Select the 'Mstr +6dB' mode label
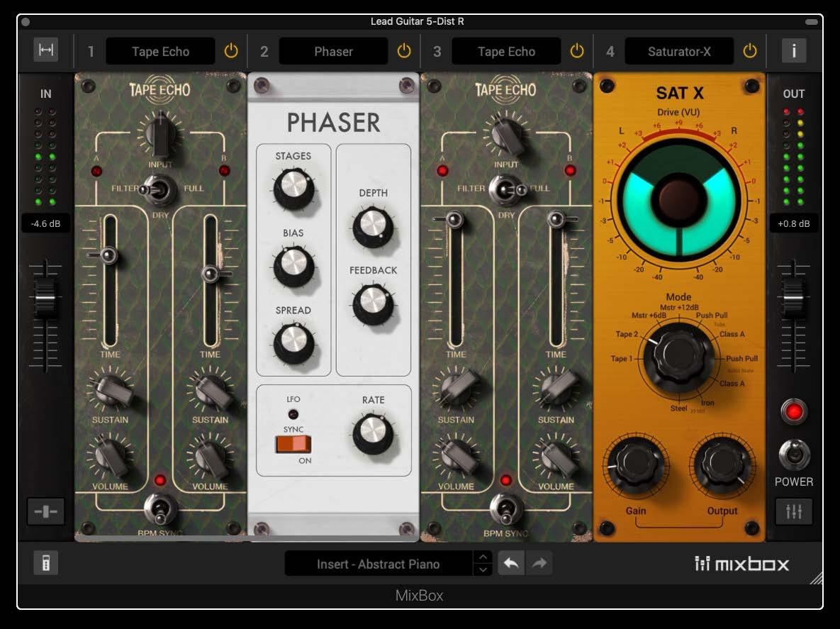Viewport: 840px width, 629px height. pos(649,315)
